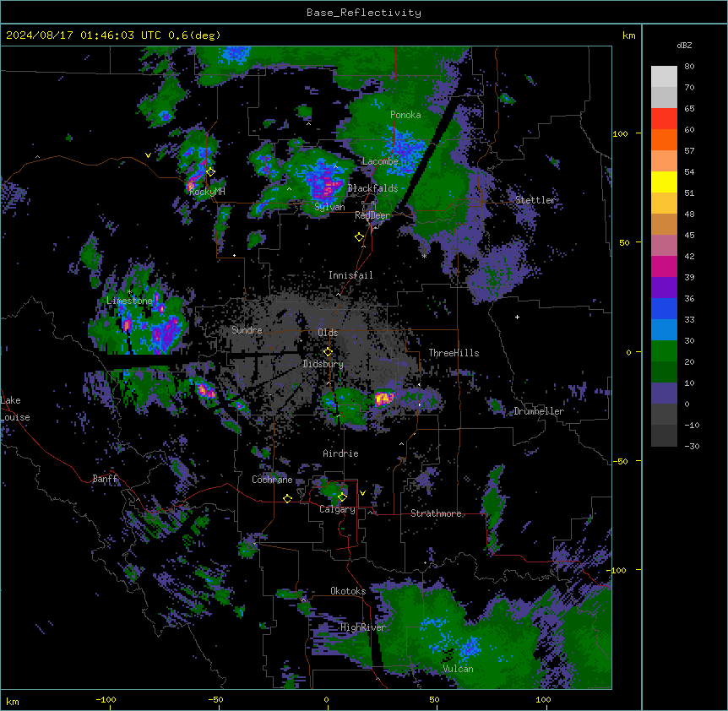Click the yellow diamond marker below Cochrane
This screenshot has width=728, height=711.
click(x=287, y=498)
